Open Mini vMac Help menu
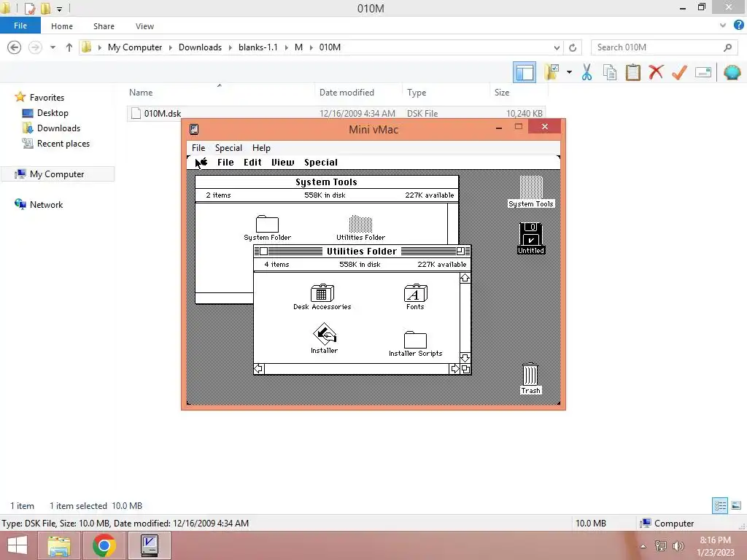 (x=262, y=147)
